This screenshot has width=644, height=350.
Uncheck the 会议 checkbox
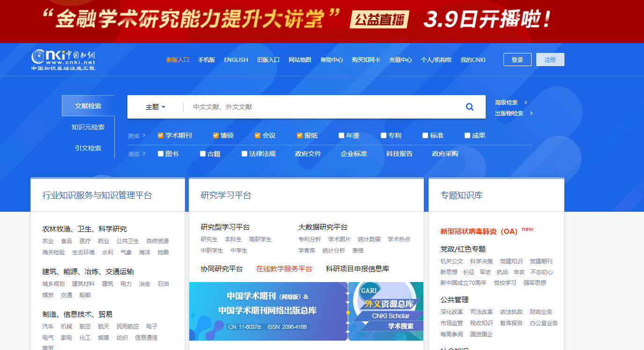(x=258, y=135)
